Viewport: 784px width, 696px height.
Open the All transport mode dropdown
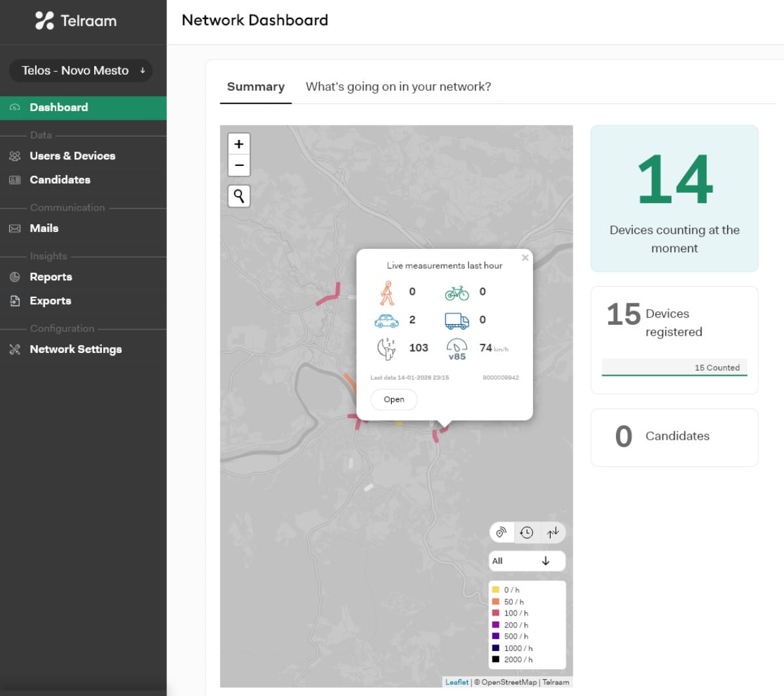click(x=527, y=561)
